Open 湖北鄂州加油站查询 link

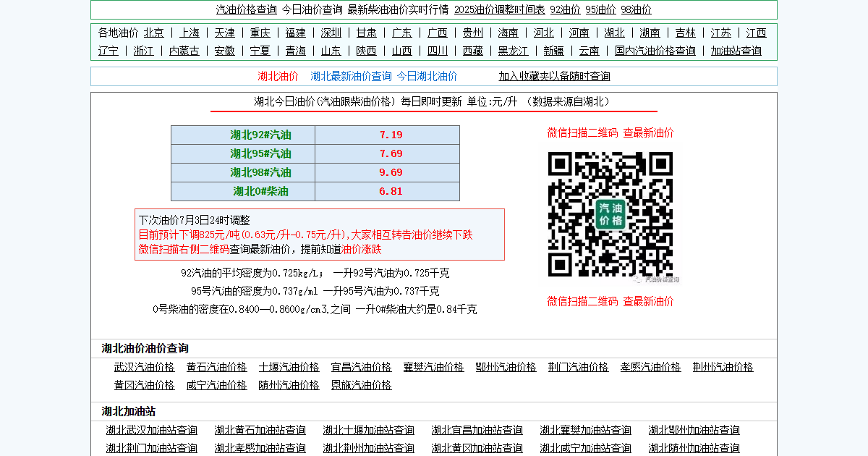694,430
